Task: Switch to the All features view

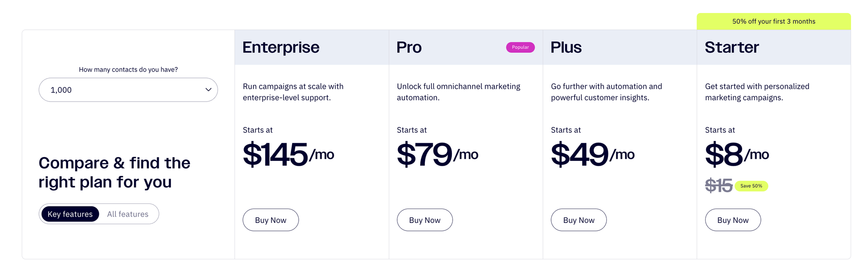Action: tap(127, 214)
